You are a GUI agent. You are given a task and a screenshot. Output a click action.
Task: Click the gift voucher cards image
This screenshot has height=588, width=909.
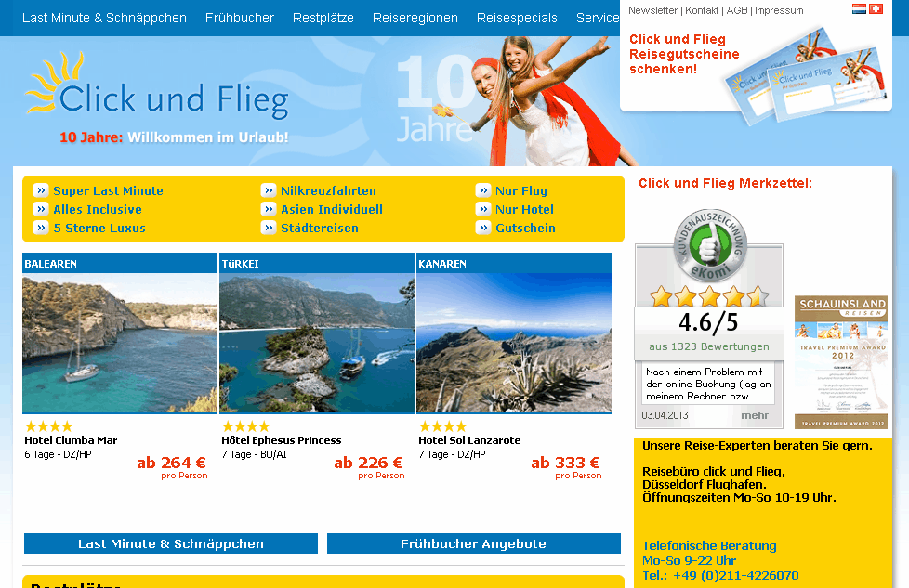806,75
